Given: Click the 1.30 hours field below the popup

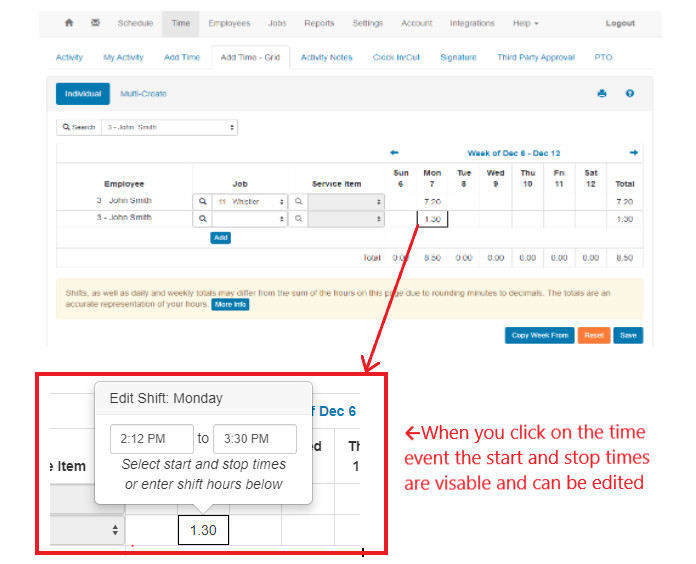Looking at the screenshot, I should (x=203, y=530).
